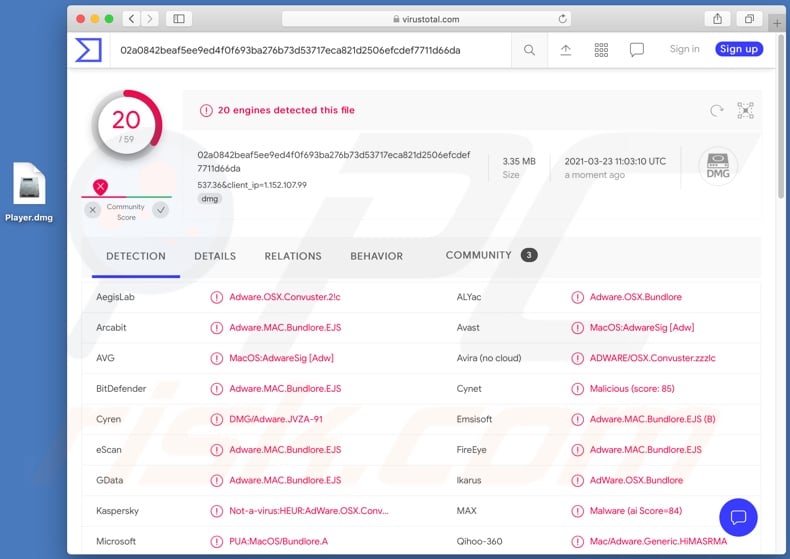Click Malware (ai Score=84) MAX result

point(636,511)
